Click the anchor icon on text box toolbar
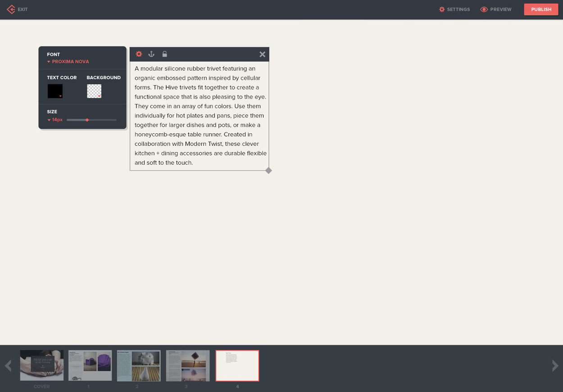Image resolution: width=563 pixels, height=392 pixels. coord(151,54)
